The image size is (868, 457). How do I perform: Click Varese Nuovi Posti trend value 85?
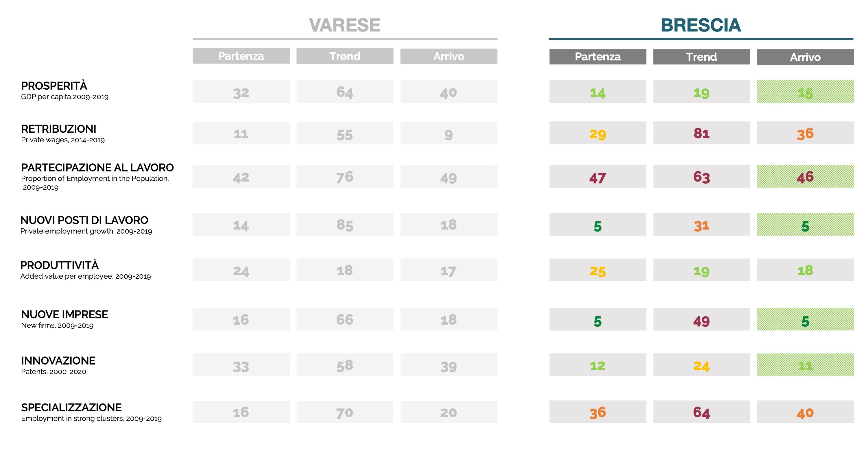pyautogui.click(x=345, y=224)
